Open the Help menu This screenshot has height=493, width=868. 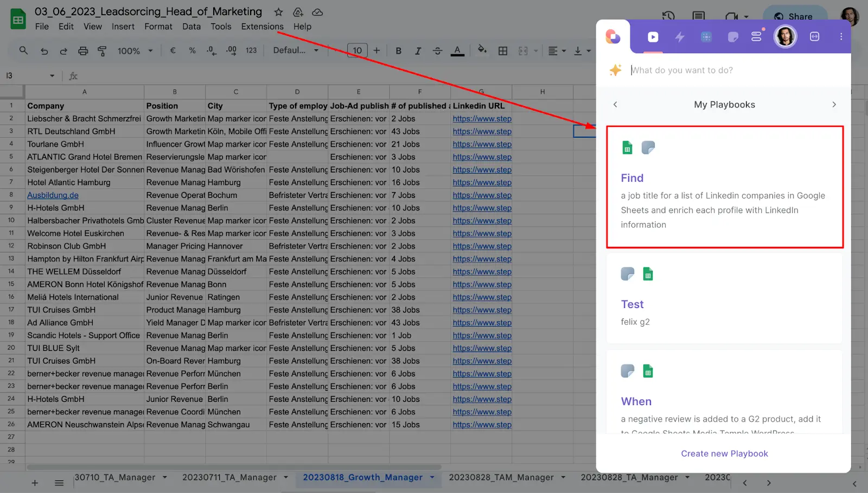point(302,27)
